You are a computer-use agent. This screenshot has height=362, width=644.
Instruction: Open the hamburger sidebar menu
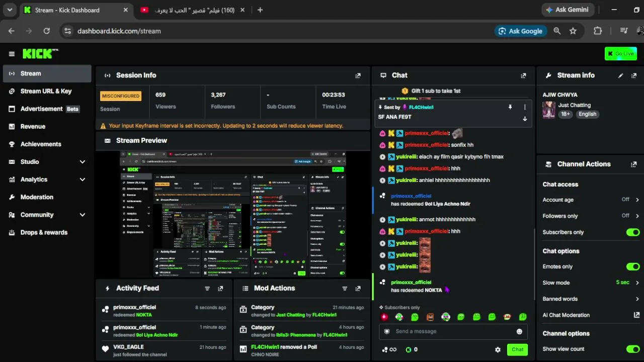pyautogui.click(x=12, y=54)
